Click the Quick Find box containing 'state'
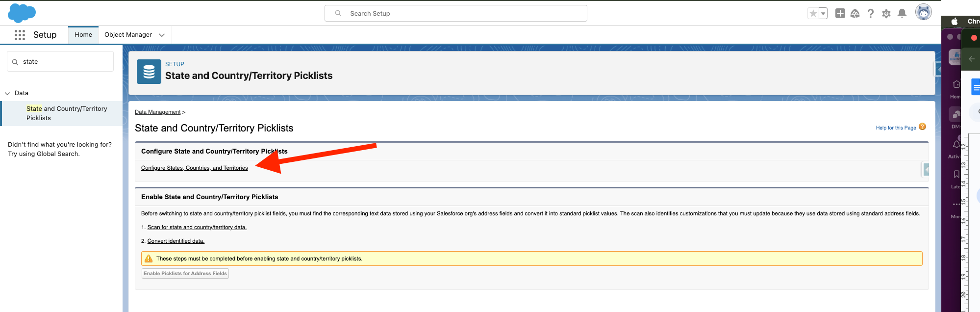Image resolution: width=980 pixels, height=312 pixels. point(60,62)
